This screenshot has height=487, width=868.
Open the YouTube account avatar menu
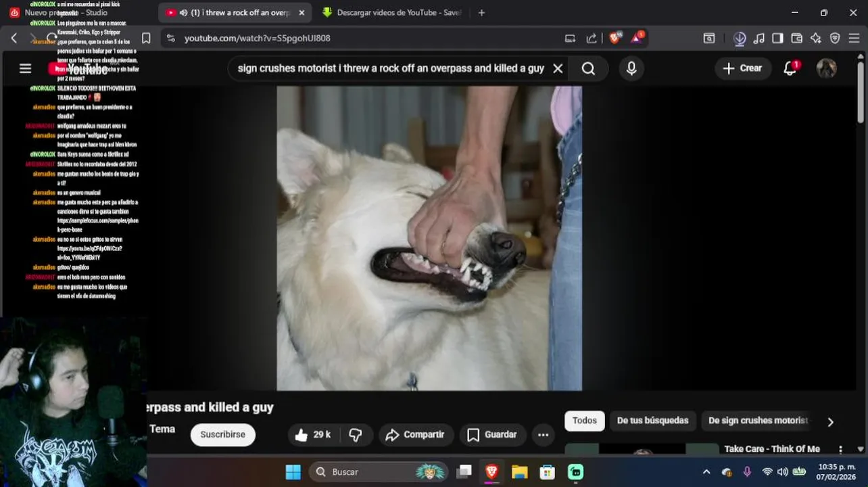pos(826,68)
